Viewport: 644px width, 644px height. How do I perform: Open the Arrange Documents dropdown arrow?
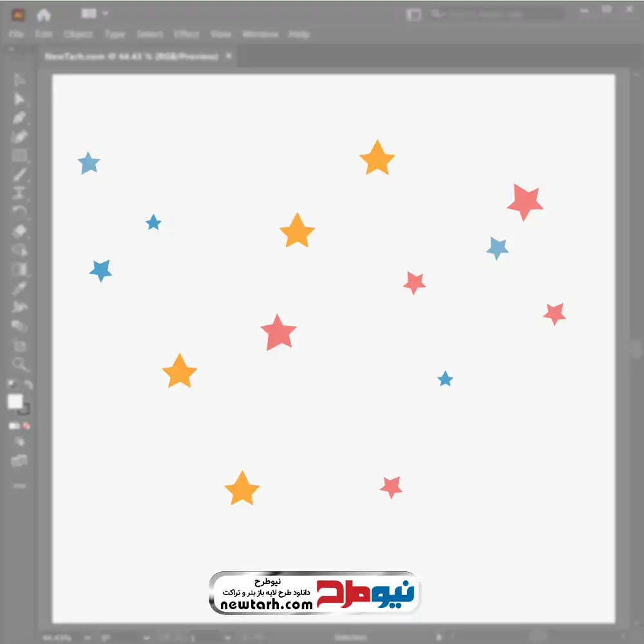(x=105, y=14)
